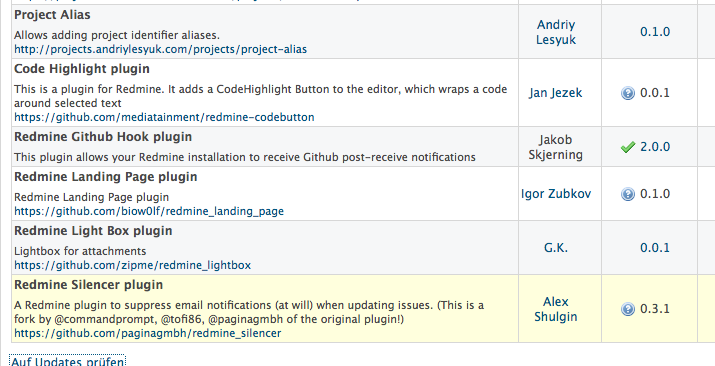Click the CodeHighlight Button description text
The height and width of the screenshot is (366, 715).
point(260,96)
